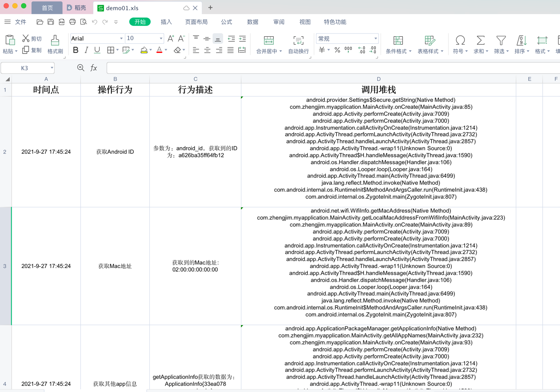Click the Wrap Text (自动换行) icon
Viewport: 560px width, 392px height.
pos(299,41)
